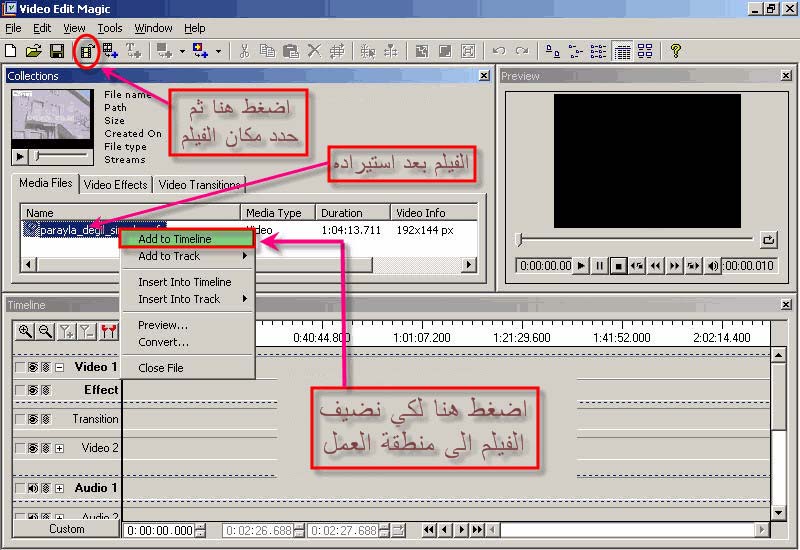This screenshot has height=550, width=800.
Task: Mute the Audio 1 track speaker
Action: pyautogui.click(x=33, y=488)
